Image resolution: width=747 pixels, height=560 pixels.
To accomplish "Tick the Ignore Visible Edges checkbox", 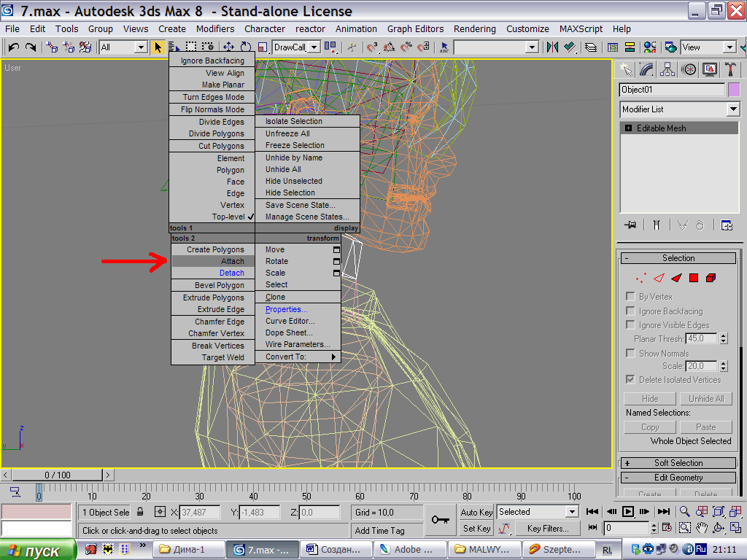I will (x=630, y=324).
